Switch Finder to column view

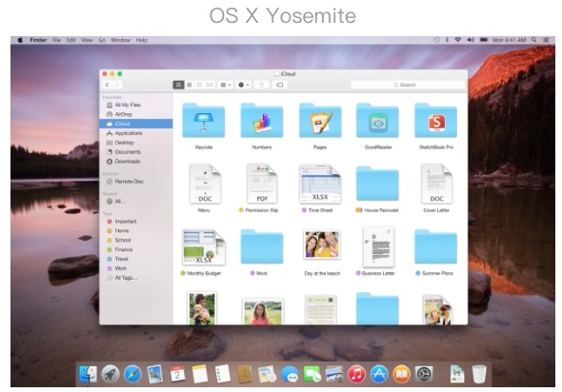(x=200, y=85)
